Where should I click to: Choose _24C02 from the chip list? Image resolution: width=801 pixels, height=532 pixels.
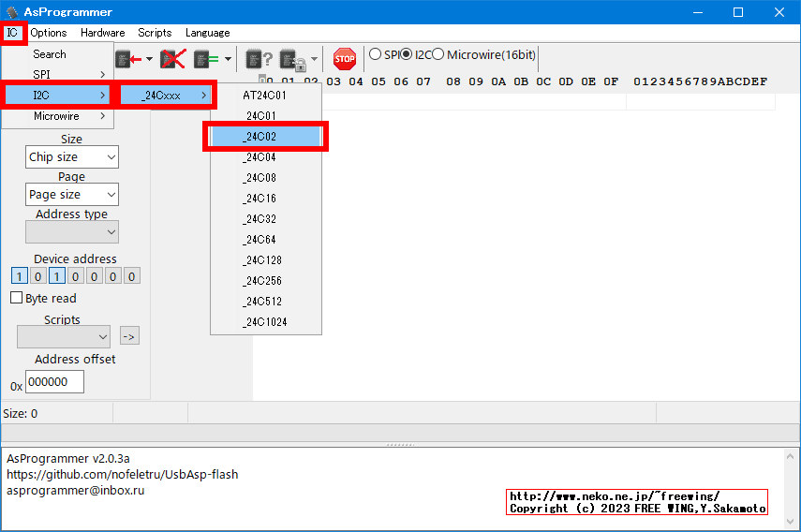pyautogui.click(x=265, y=137)
